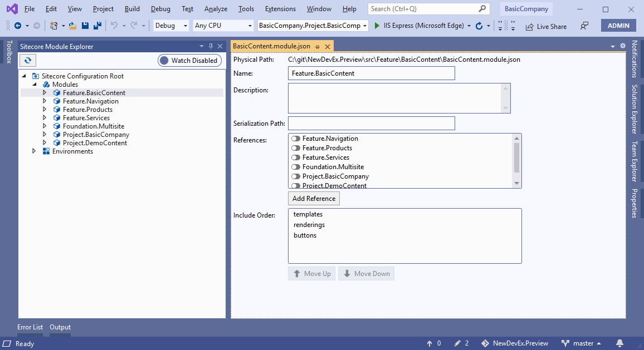644x350 pixels.
Task: Click the Add Reference button
Action: [314, 198]
